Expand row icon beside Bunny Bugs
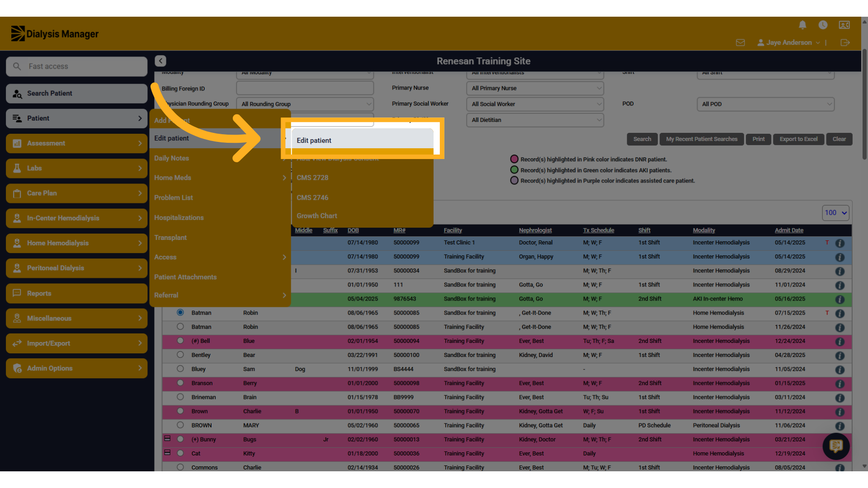Screen dimensions: 868x488 click(167, 438)
